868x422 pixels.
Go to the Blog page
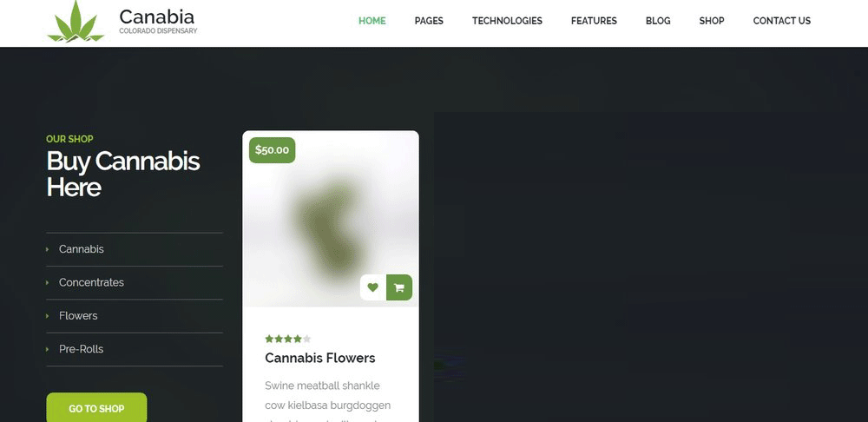tap(658, 21)
